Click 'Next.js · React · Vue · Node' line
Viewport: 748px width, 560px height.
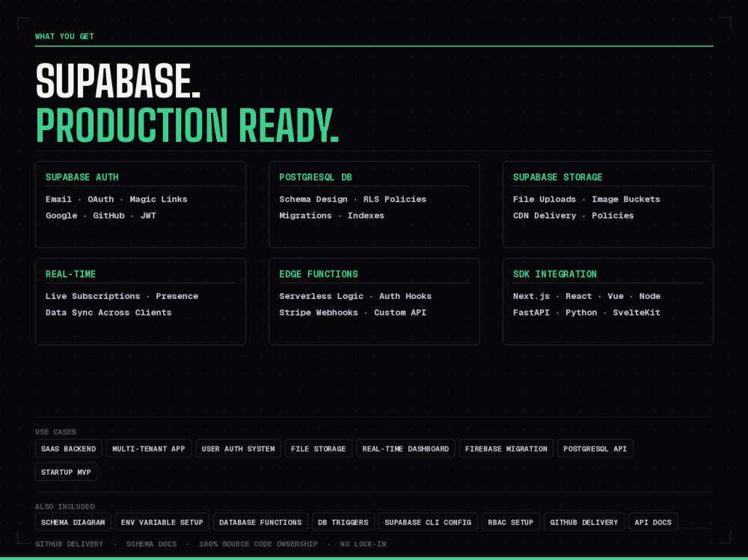(586, 296)
